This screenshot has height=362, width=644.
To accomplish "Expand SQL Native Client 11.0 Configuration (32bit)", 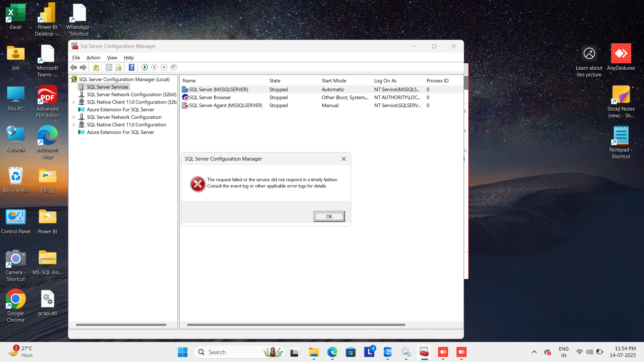I will coord(74,102).
